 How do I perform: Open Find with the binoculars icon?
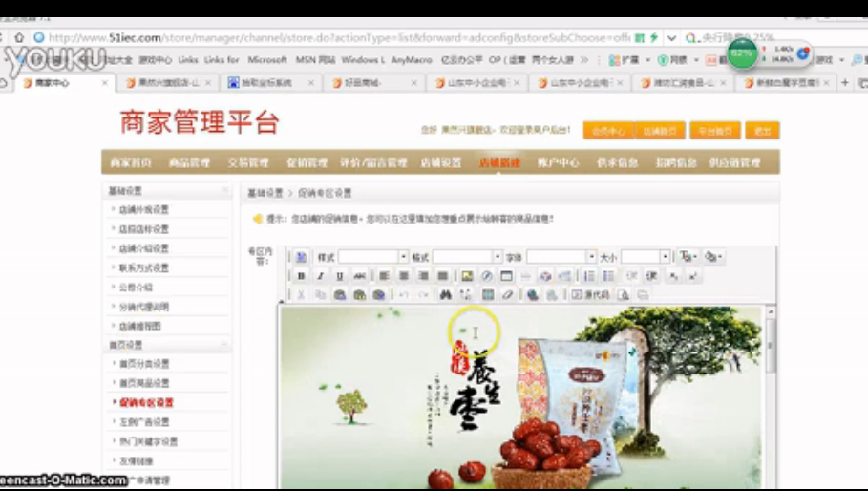pos(446,295)
